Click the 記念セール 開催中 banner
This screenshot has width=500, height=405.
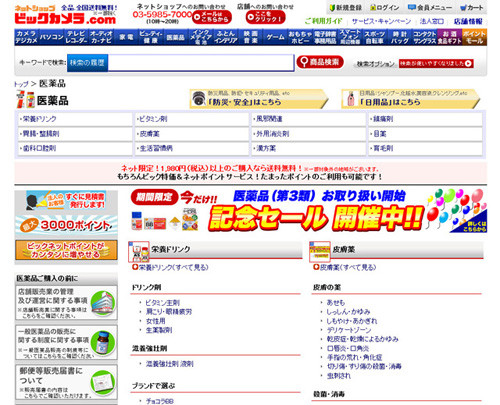[x=308, y=211]
